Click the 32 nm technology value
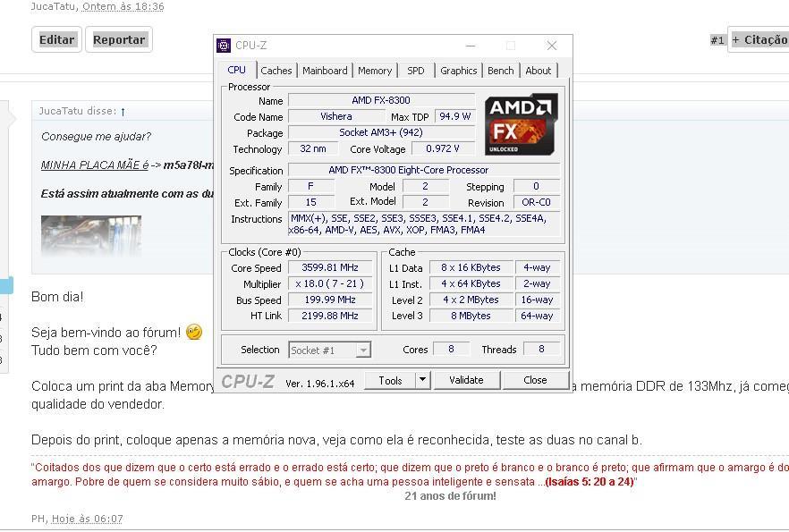 [x=312, y=148]
